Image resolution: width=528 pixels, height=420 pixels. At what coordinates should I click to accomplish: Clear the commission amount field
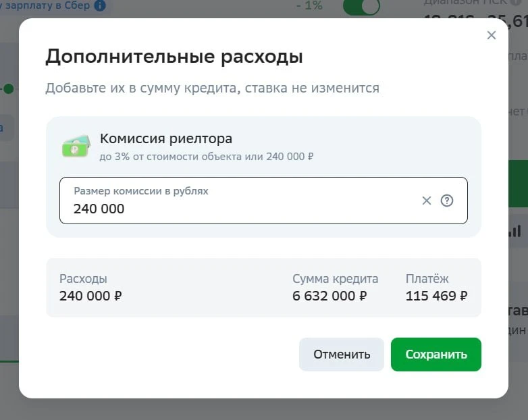(x=426, y=201)
